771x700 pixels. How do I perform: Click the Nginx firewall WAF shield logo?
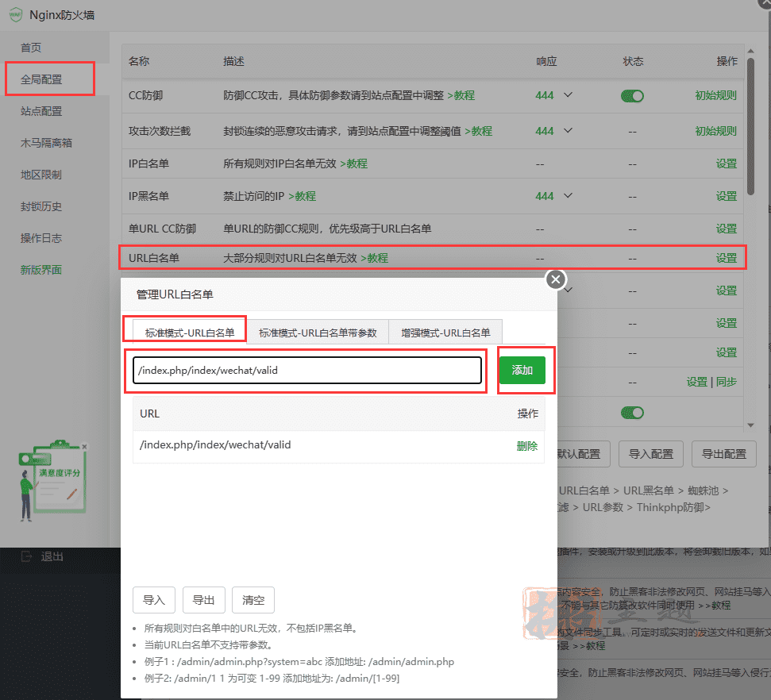[16, 15]
